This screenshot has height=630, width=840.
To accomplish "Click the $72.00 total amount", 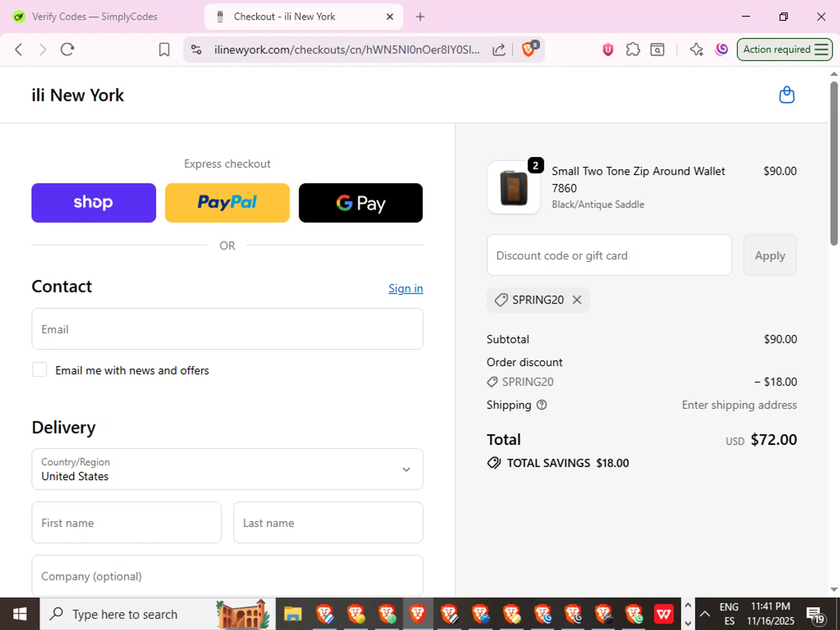I will click(773, 440).
